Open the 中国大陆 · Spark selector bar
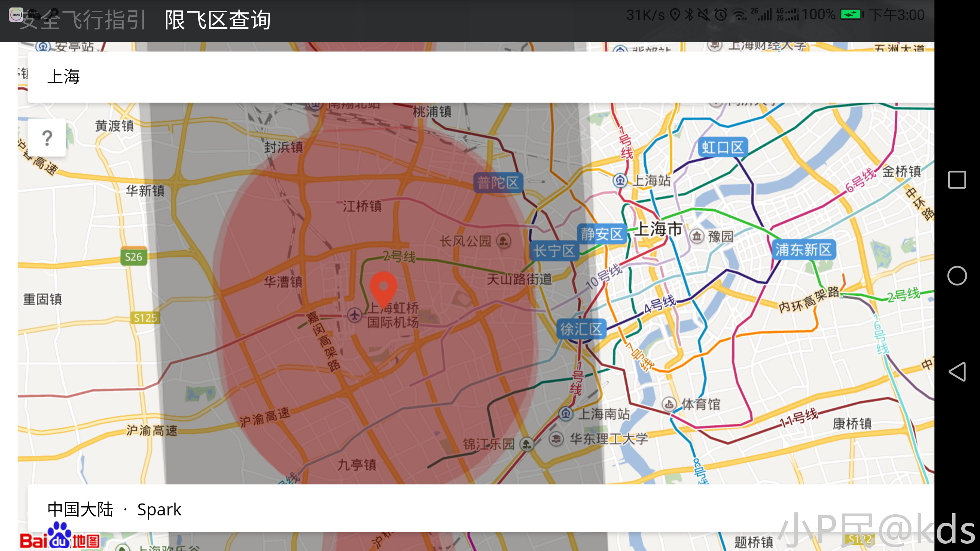The height and width of the screenshot is (551, 980). click(481, 508)
